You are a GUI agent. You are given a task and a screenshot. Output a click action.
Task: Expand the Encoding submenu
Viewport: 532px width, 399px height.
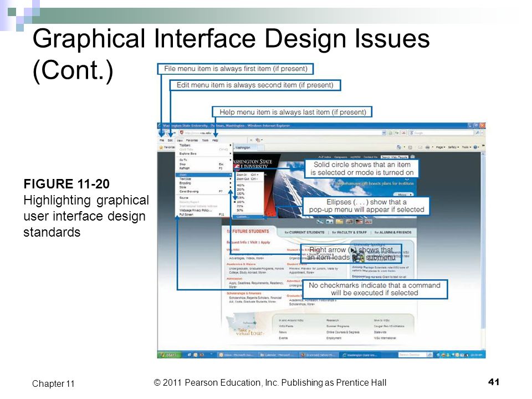tap(204, 183)
